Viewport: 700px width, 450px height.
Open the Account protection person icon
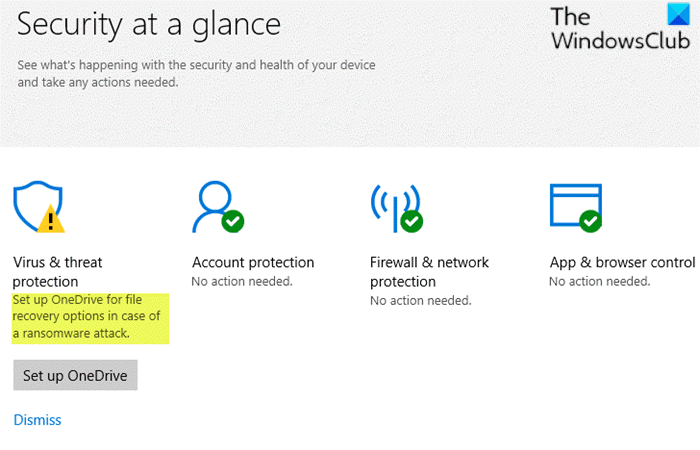[x=214, y=205]
